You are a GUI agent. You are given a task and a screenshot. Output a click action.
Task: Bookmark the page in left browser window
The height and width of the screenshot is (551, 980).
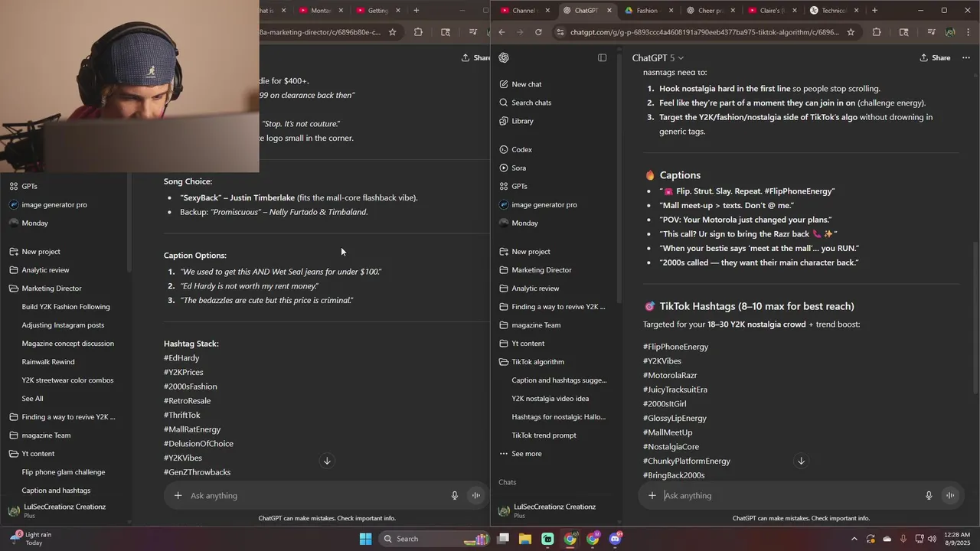tap(393, 32)
